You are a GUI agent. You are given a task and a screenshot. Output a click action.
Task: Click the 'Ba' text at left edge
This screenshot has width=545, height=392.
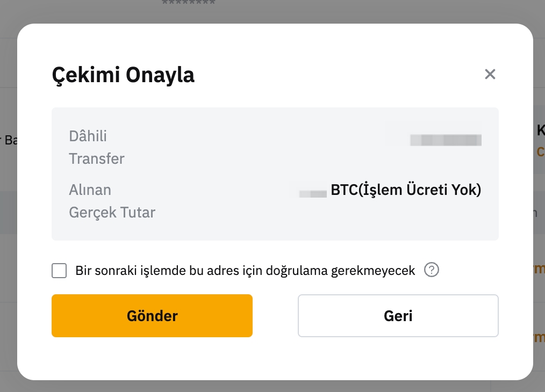tap(10, 141)
